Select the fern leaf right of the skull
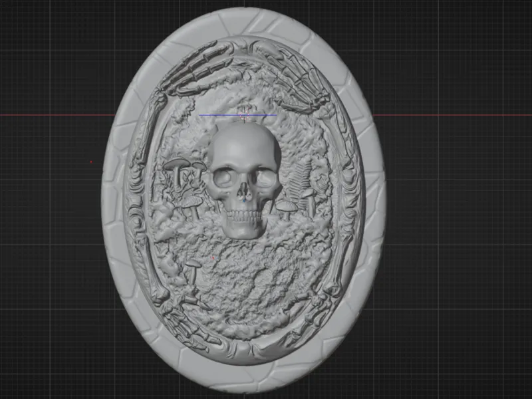This screenshot has height=399, width=532. coord(301,184)
